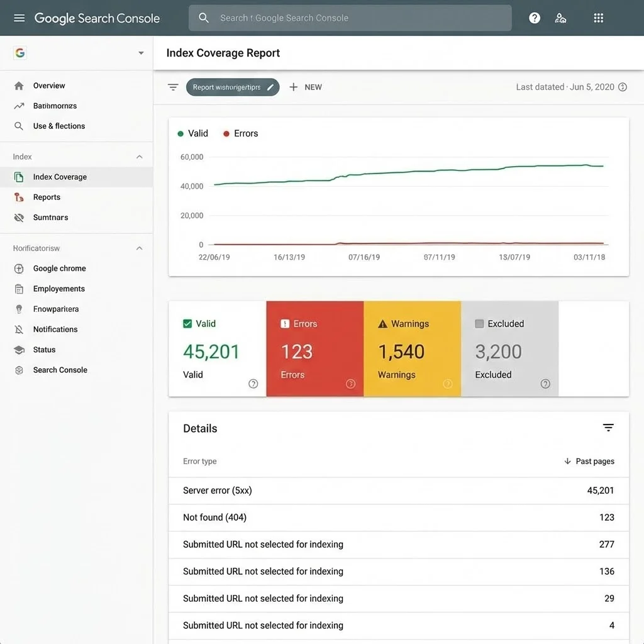Toggle the Valid status card

(x=217, y=348)
